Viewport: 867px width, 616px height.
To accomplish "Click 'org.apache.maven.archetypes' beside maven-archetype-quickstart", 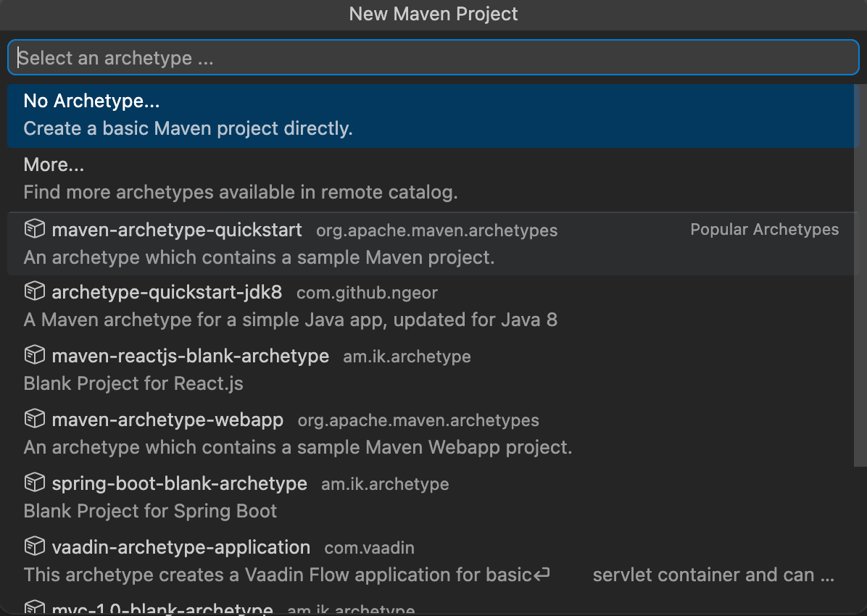I will (437, 230).
